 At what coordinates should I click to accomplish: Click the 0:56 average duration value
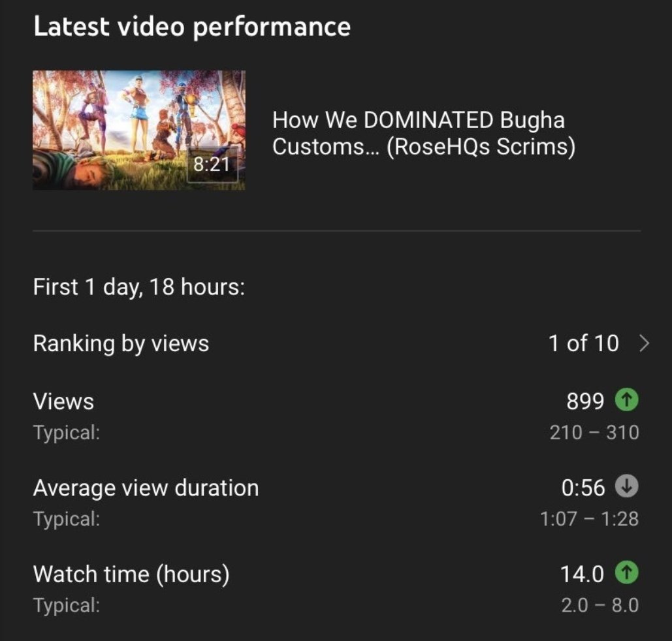click(x=583, y=488)
